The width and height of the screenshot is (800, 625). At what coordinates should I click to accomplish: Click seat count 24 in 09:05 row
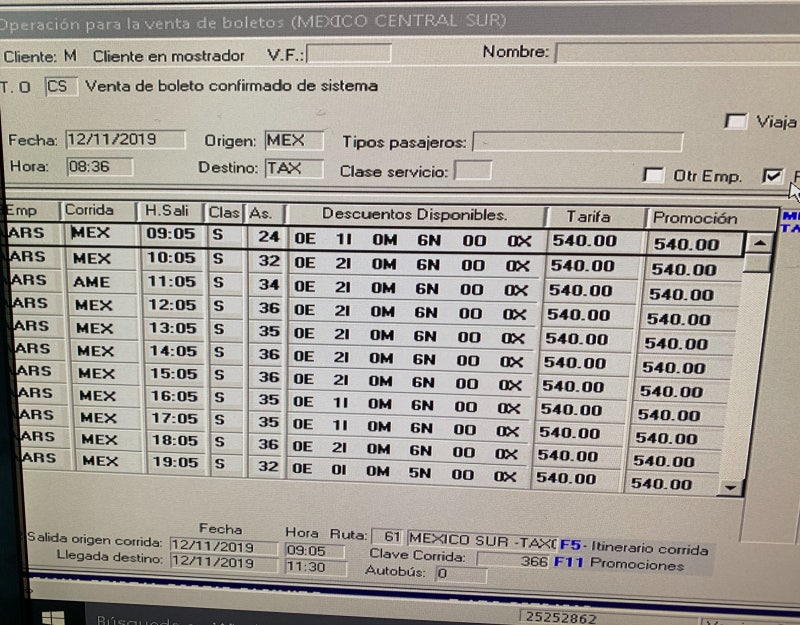(268, 237)
